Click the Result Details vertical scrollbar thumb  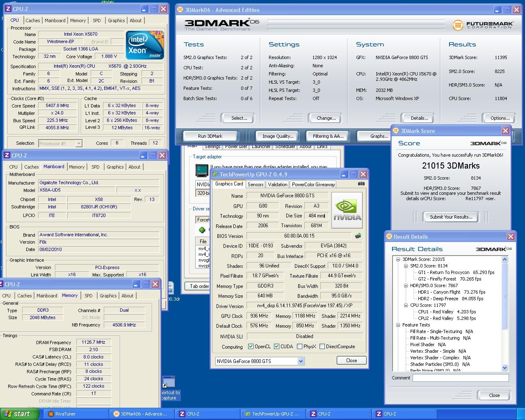504,296
